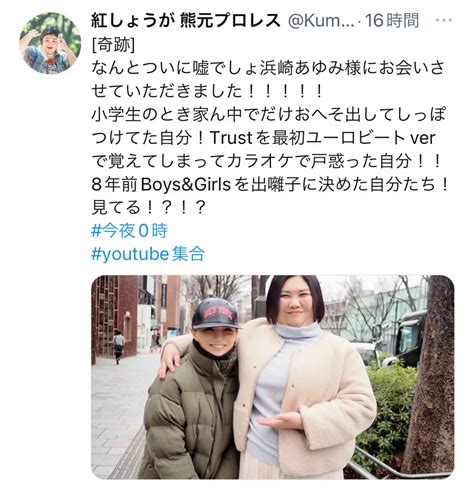Click the black cap in the photo
Image resolution: width=474 pixels, height=487 pixels.
point(215,314)
